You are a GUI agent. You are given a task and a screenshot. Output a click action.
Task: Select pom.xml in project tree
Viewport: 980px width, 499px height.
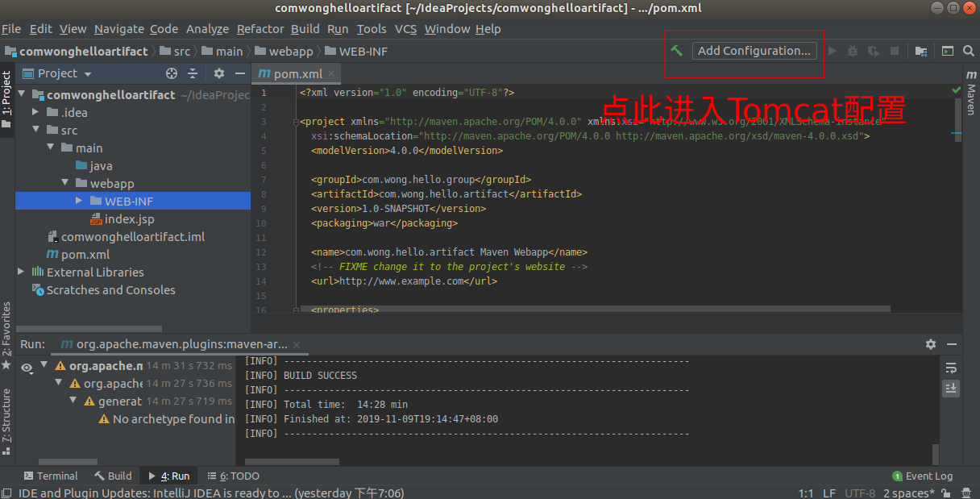78,254
